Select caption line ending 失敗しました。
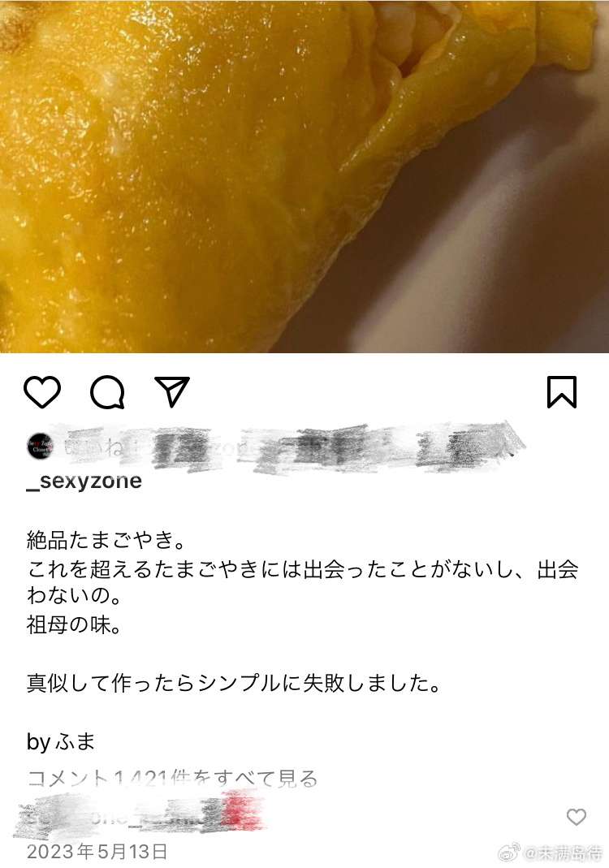609x868 pixels. (234, 683)
